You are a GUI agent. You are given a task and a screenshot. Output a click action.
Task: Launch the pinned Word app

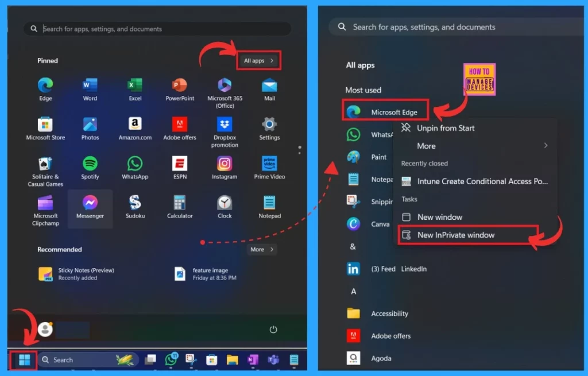[x=90, y=89]
